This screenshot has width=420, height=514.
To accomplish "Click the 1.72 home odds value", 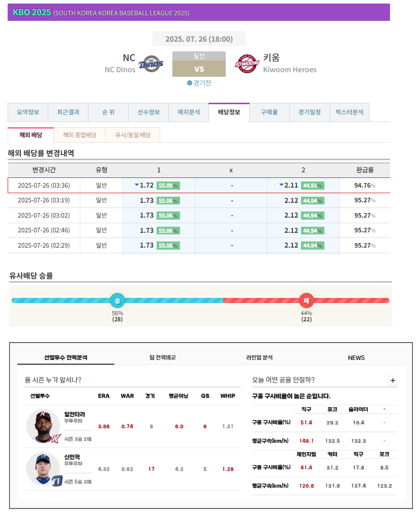I will tap(146, 185).
